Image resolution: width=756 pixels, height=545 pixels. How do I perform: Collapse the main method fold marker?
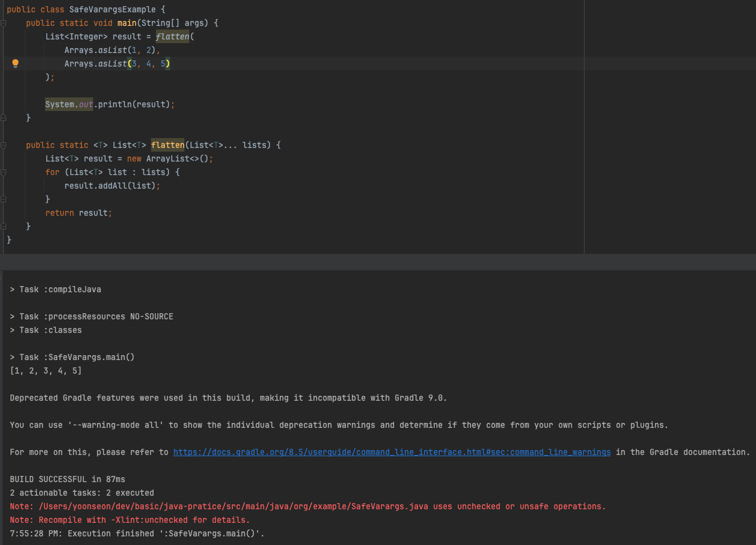(x=4, y=23)
